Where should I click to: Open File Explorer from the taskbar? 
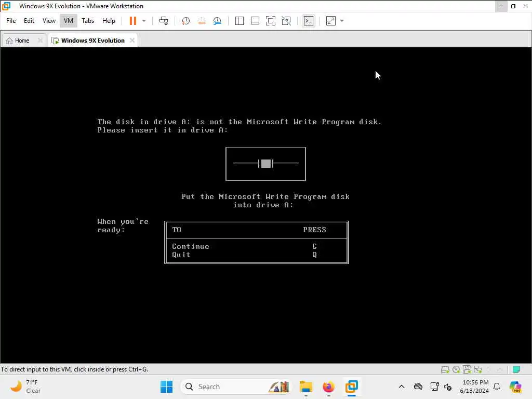click(x=305, y=387)
